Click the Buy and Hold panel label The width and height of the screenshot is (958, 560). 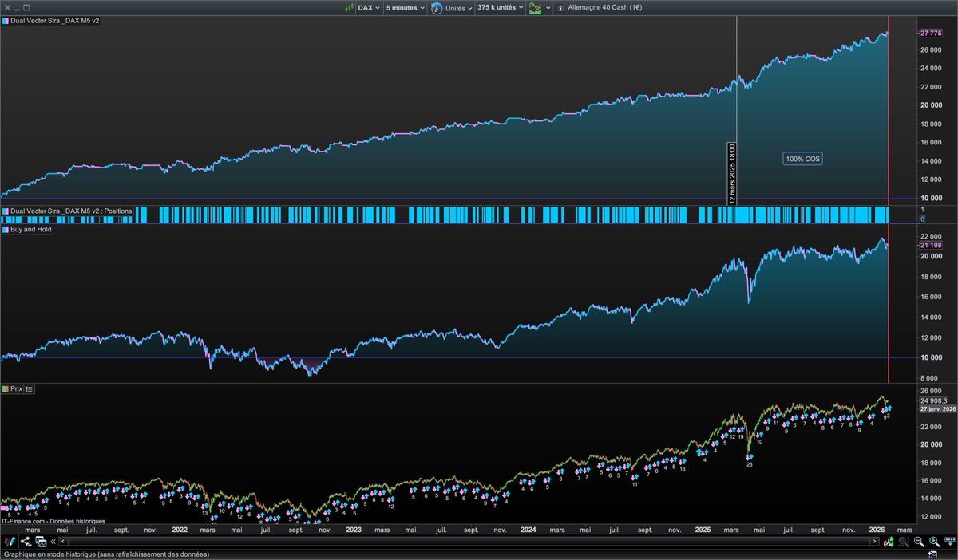[31, 229]
